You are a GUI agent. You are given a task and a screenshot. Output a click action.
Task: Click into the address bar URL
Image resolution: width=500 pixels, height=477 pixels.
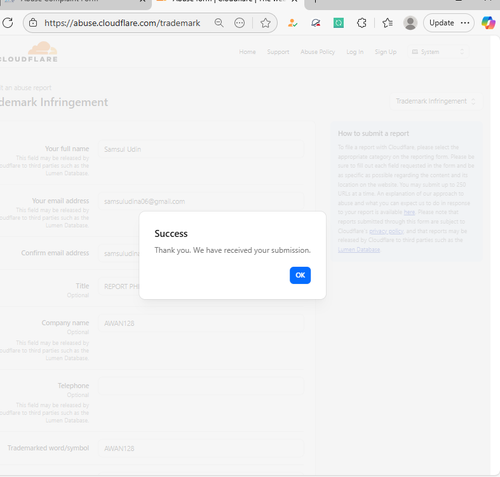pyautogui.click(x=122, y=23)
